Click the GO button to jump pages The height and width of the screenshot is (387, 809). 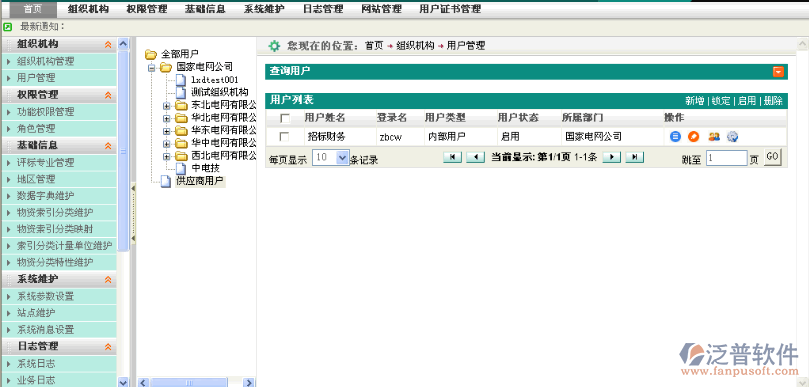click(x=772, y=157)
